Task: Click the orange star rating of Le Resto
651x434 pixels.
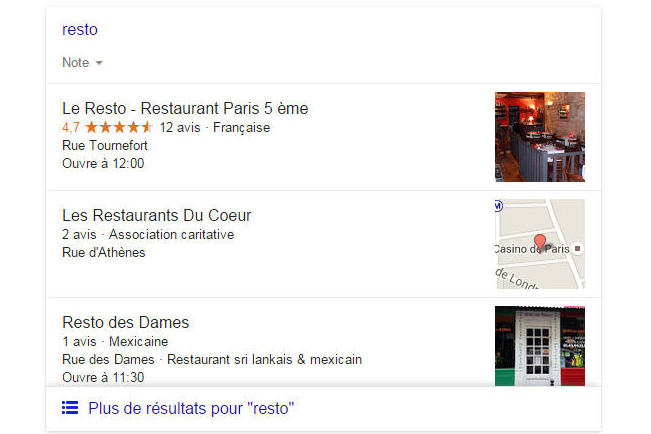Action: tap(119, 127)
